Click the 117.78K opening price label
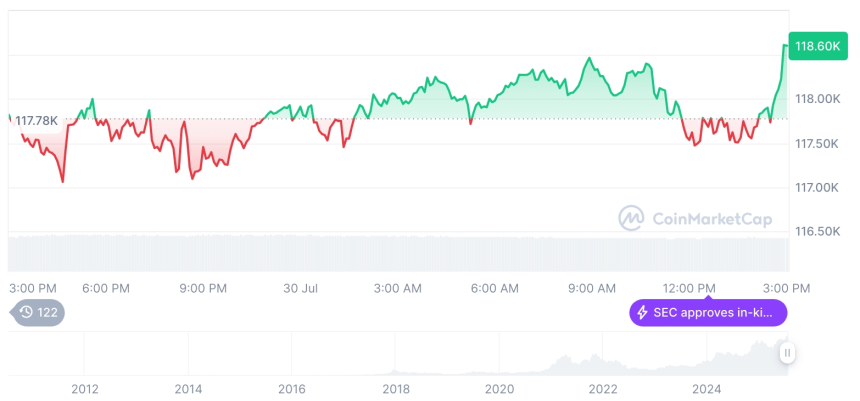Screen dimensions: 860x401 click(x=37, y=120)
